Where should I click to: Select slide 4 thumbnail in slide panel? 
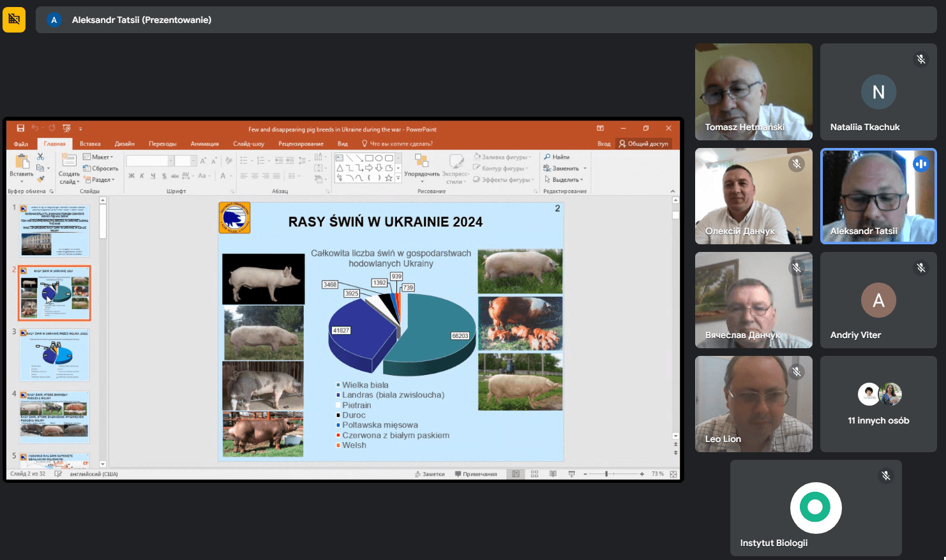(54, 417)
